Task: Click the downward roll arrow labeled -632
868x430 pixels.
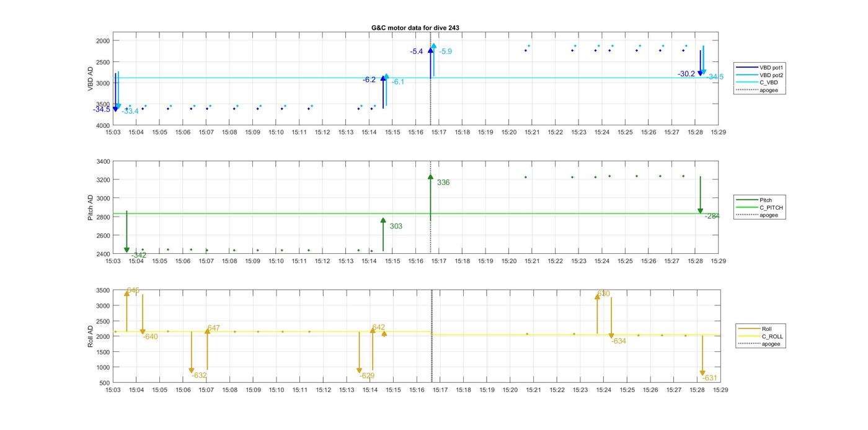Action: (x=192, y=352)
